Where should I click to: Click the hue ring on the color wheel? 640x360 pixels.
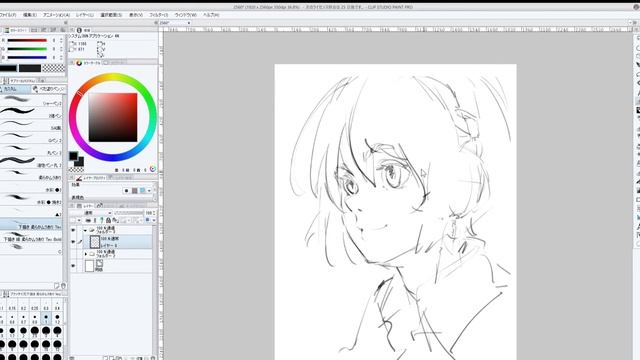(113, 77)
